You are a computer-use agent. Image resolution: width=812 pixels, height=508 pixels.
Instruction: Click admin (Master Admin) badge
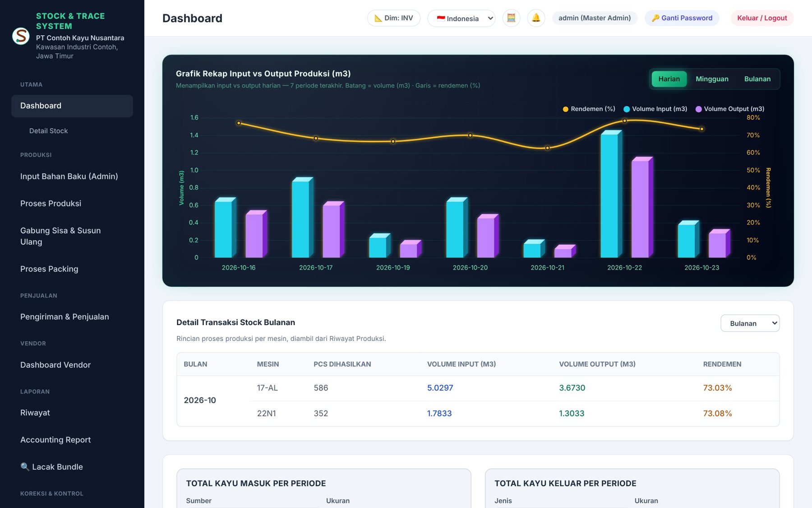click(595, 18)
